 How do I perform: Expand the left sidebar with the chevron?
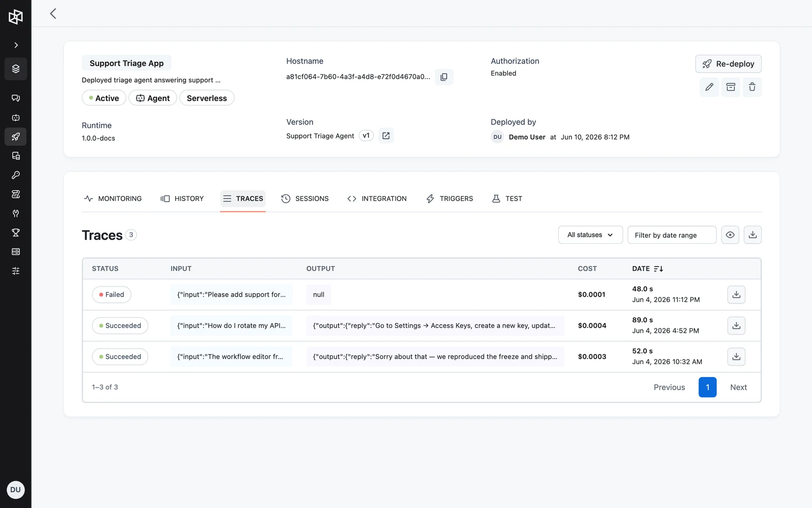pos(16,45)
